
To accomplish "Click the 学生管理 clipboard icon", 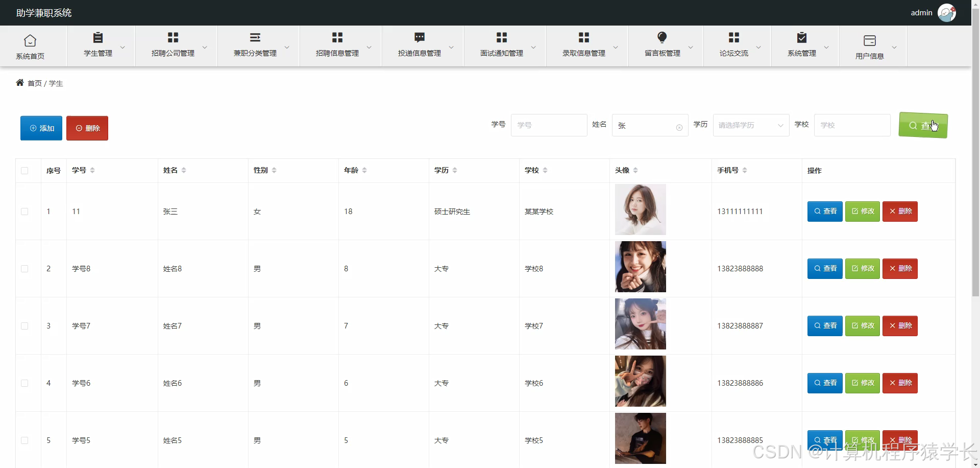I will click(x=98, y=37).
